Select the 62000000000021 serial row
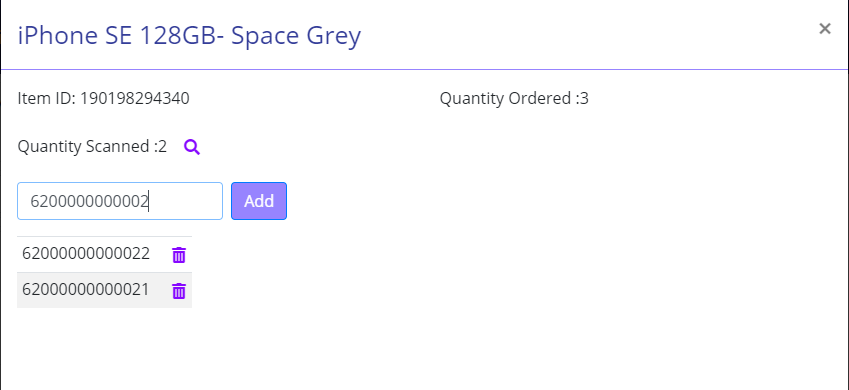Screen dimensions: 849x390 [x=105, y=290]
